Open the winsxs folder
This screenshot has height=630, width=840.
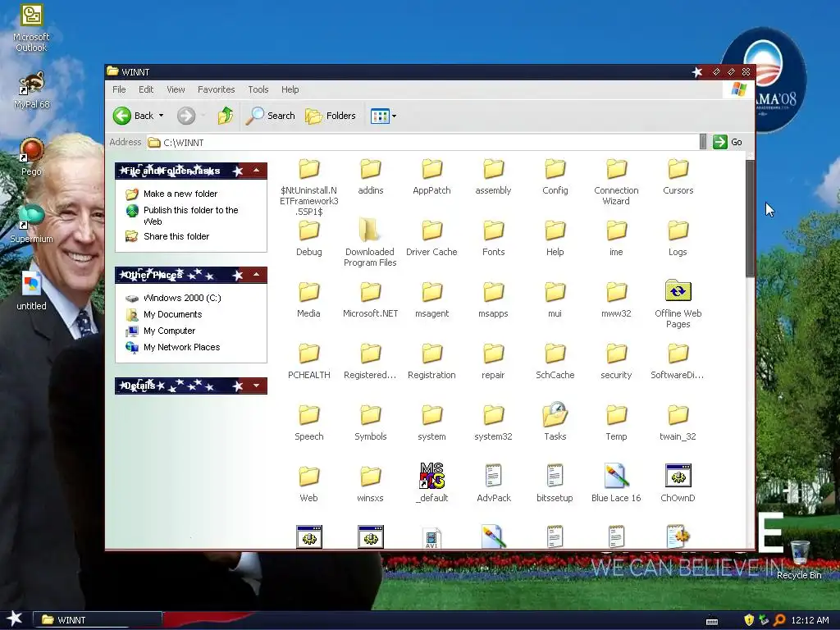pyautogui.click(x=370, y=484)
